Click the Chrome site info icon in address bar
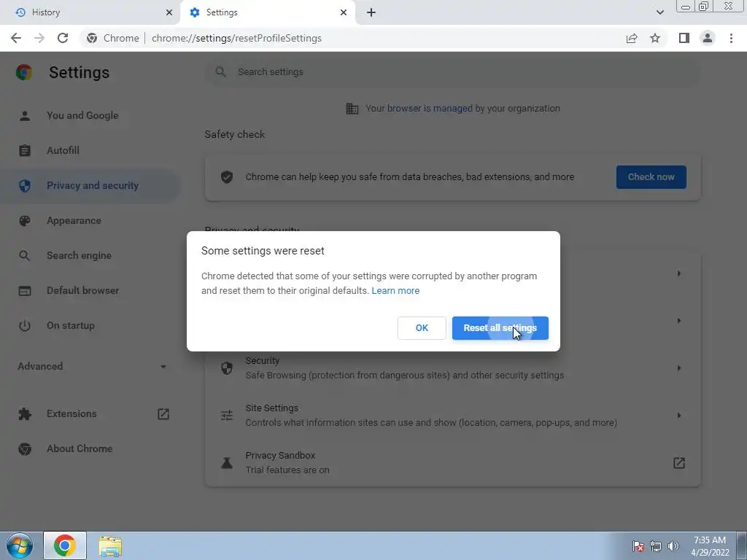The height and width of the screenshot is (560, 747). click(x=92, y=38)
